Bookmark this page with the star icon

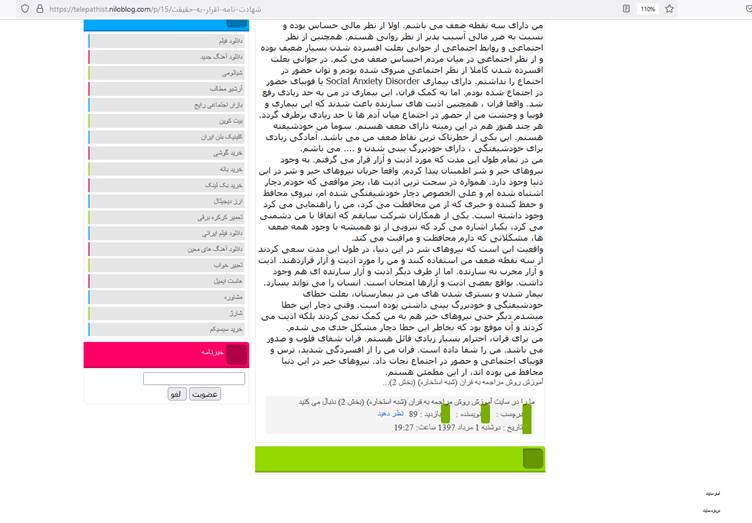point(670,9)
